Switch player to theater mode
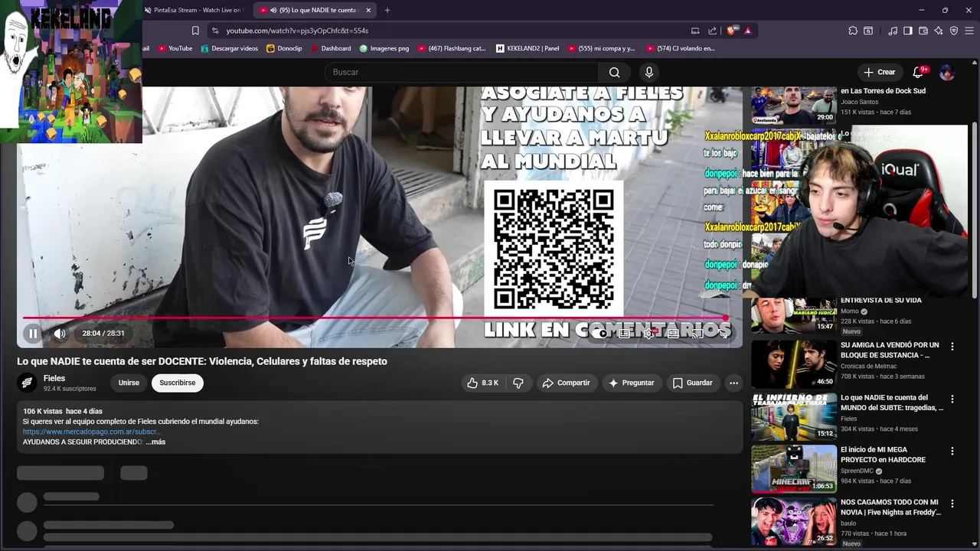 [x=673, y=334]
